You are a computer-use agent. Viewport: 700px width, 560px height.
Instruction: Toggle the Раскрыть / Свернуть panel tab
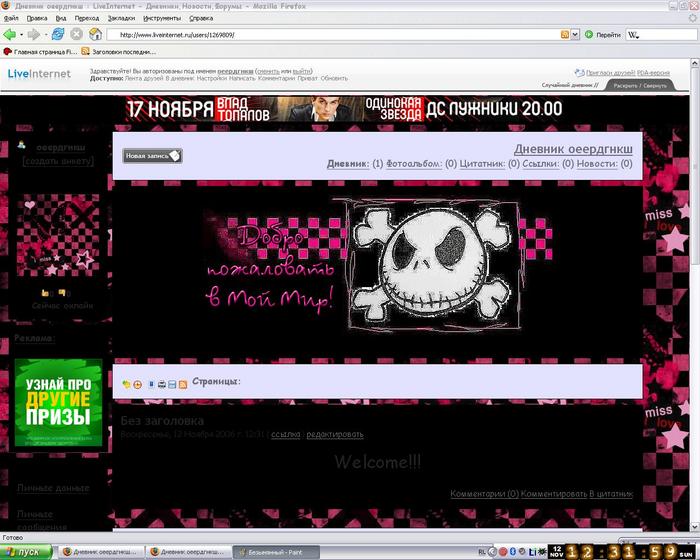tap(640, 85)
